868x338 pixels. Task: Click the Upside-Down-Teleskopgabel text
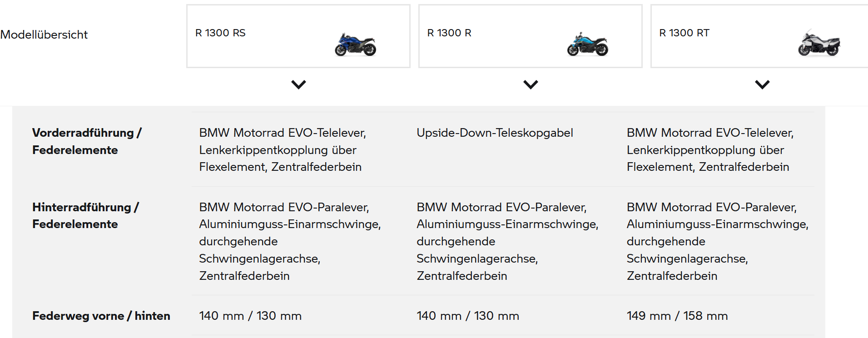pos(495,133)
